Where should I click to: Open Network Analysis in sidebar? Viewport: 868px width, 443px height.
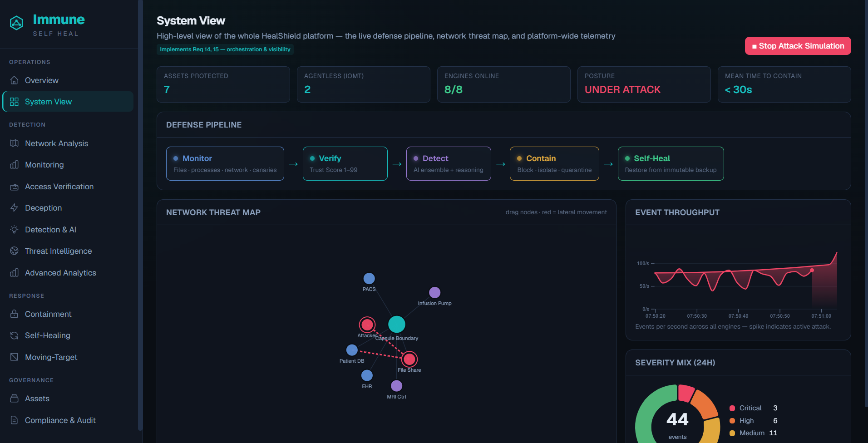(x=68, y=143)
